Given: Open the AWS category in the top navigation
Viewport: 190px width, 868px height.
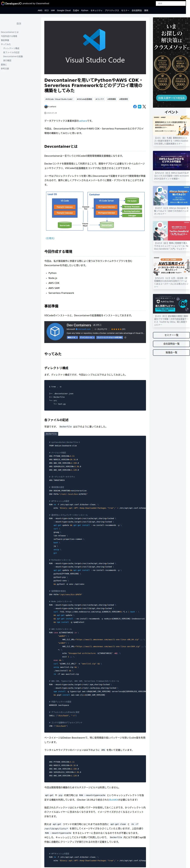Looking at the screenshot, I should coord(40,10).
